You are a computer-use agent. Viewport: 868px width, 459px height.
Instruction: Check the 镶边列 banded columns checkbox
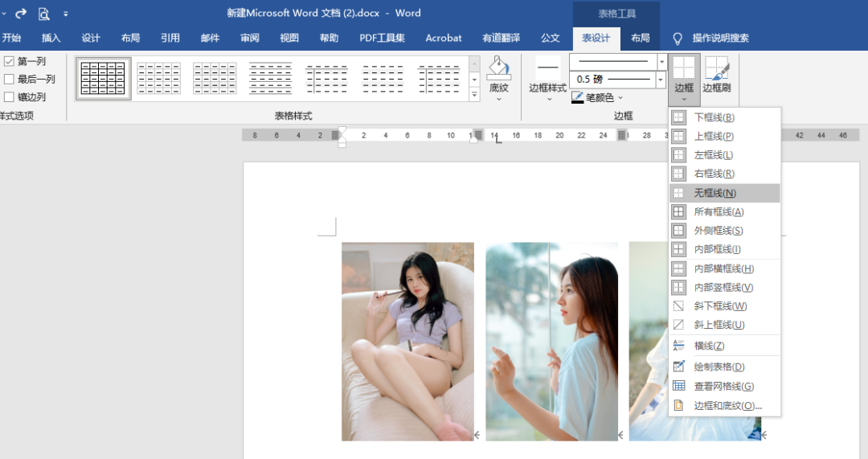9,97
